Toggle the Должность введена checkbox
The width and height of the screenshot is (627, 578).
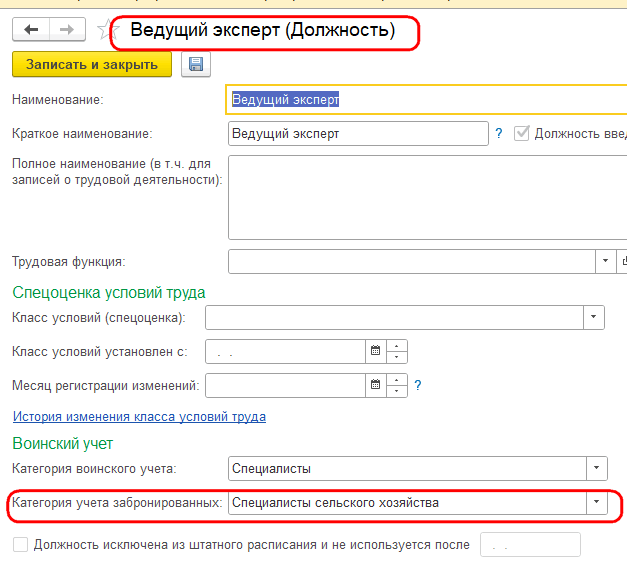coord(521,133)
